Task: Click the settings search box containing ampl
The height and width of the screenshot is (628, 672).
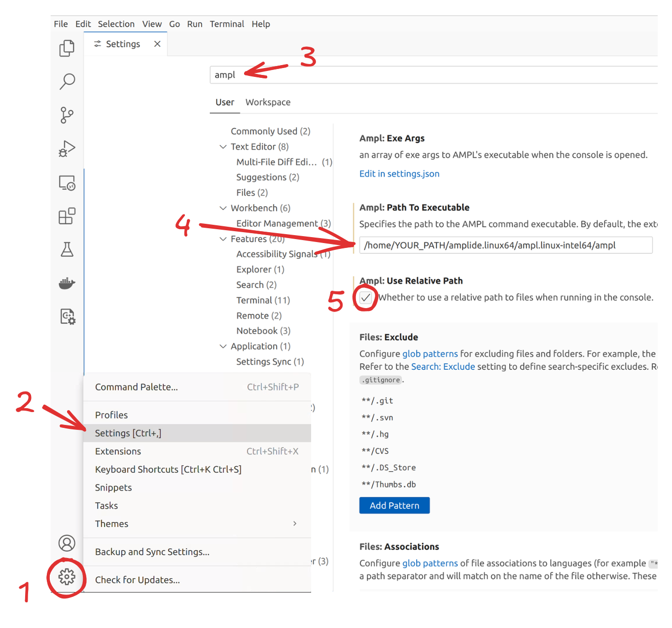Action: (x=434, y=75)
